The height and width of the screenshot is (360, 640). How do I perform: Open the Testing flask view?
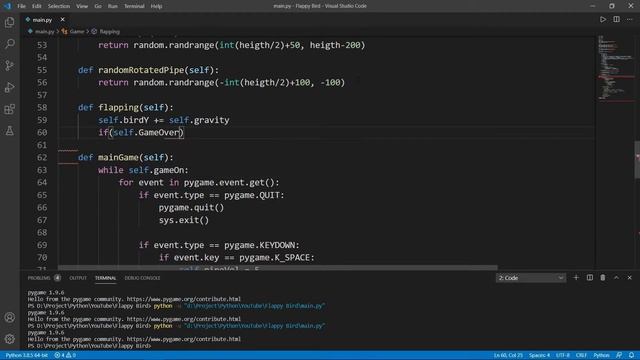(10, 131)
